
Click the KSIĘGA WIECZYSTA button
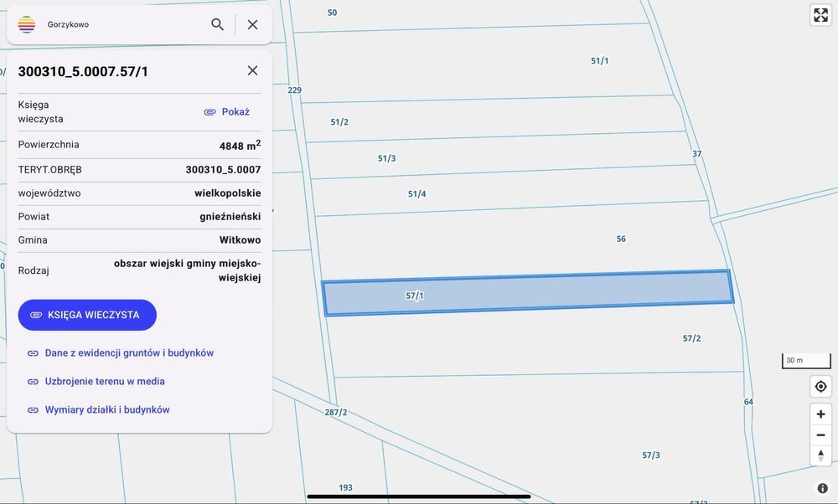click(87, 315)
